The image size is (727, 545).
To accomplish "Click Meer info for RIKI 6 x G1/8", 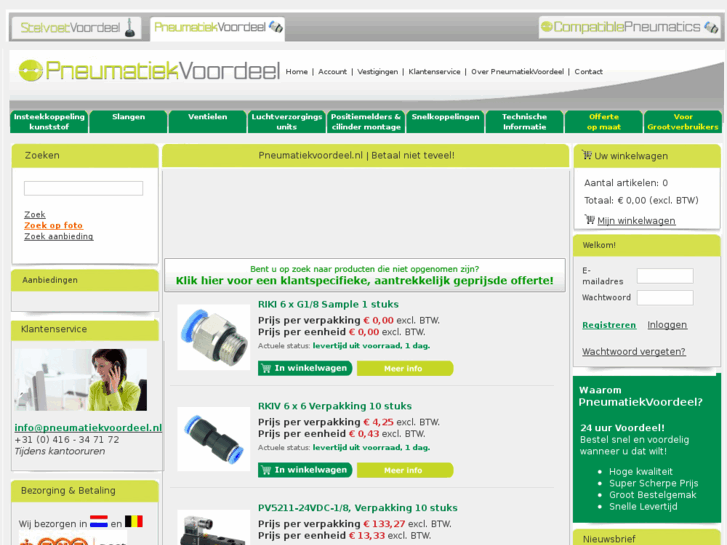I will [405, 369].
